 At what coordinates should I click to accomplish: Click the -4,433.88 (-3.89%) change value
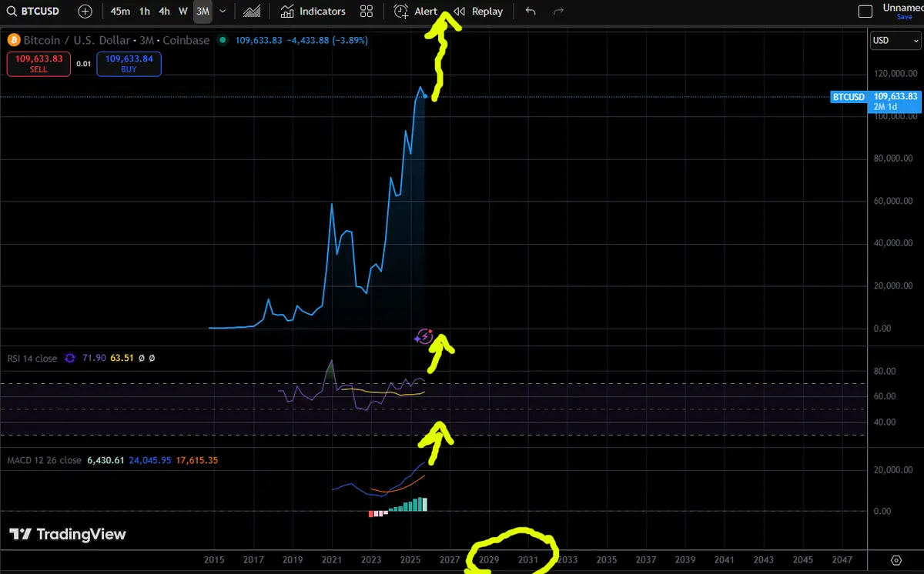click(327, 40)
